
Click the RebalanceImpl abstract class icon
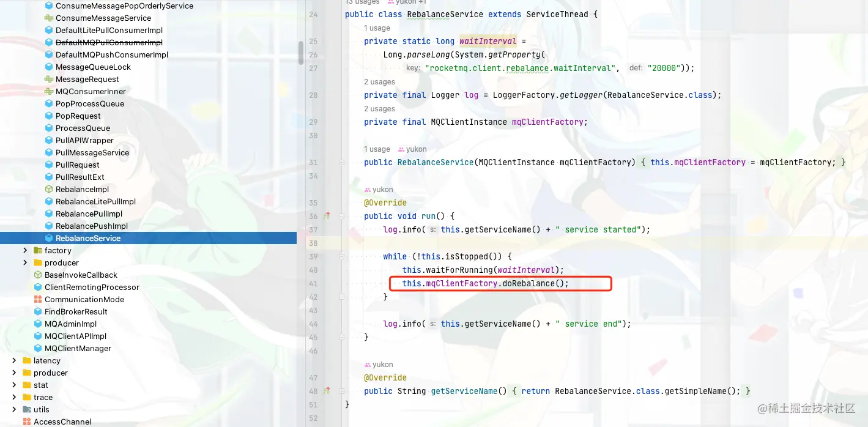[x=49, y=189]
